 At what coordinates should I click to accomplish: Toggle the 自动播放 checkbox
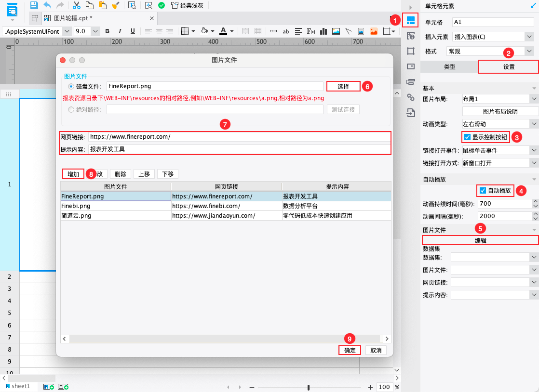483,191
